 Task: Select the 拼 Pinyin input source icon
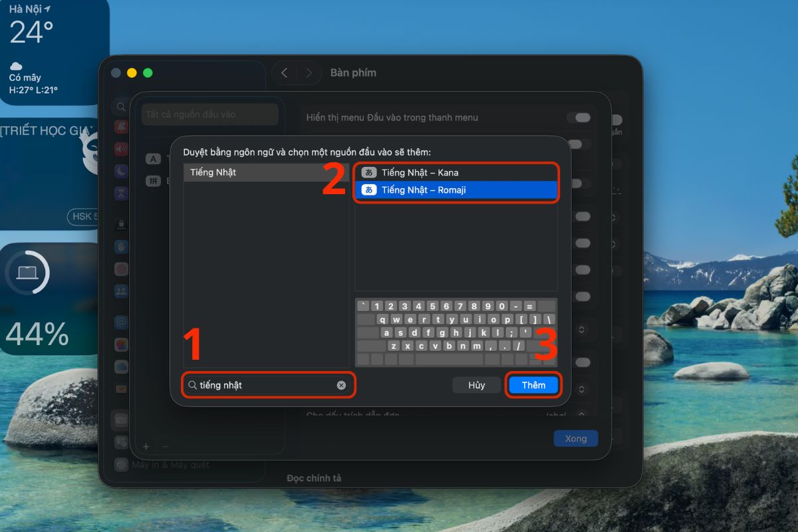coord(154,181)
